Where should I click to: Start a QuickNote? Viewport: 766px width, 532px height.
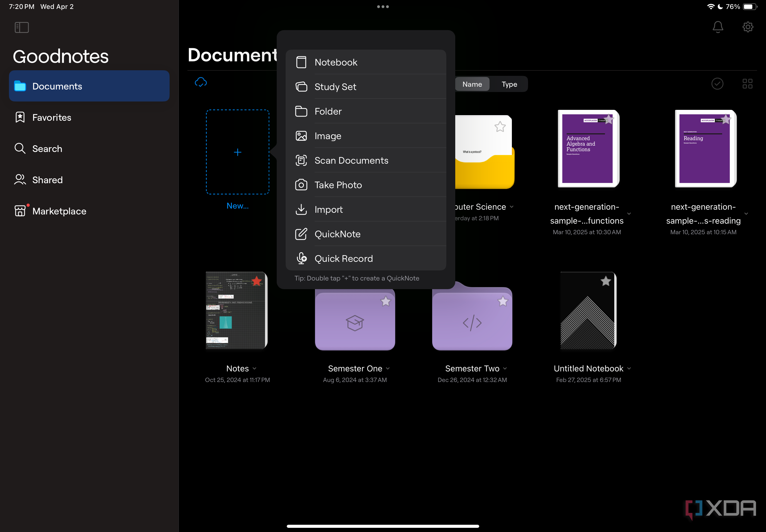tap(366, 234)
